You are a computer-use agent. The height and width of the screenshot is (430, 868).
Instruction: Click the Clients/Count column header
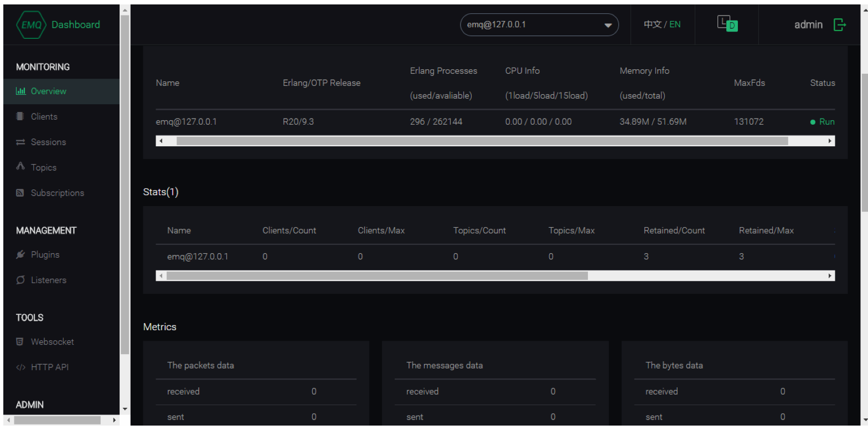[x=290, y=231]
